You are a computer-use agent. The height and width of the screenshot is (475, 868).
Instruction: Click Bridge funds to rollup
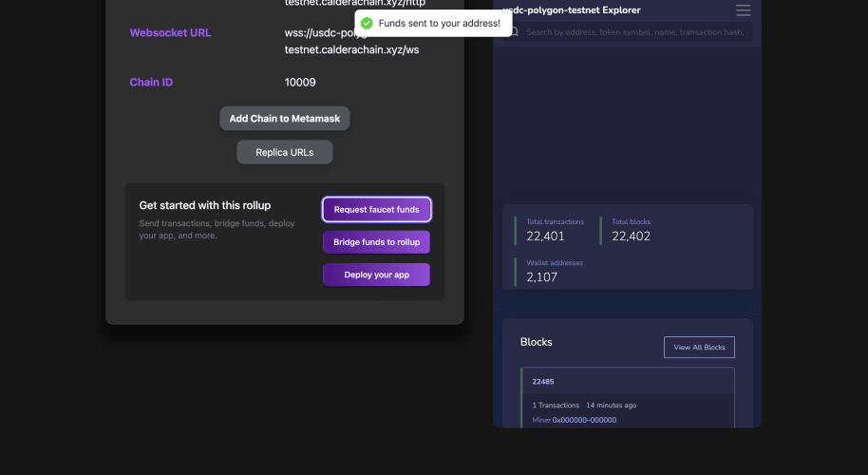coord(376,242)
